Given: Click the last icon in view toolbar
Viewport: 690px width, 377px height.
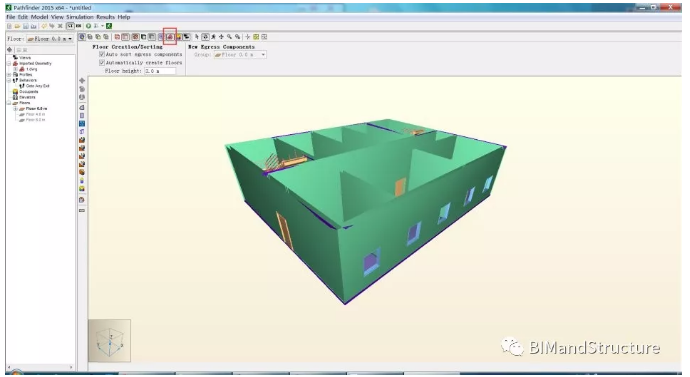Looking at the screenshot, I should click(x=264, y=37).
